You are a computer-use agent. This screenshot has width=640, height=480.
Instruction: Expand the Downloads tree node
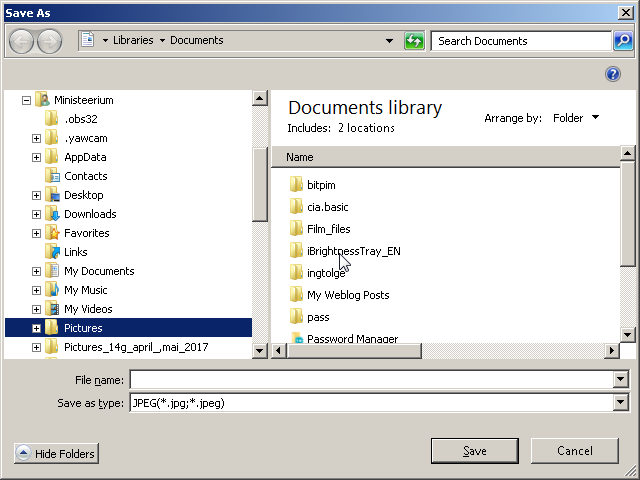tap(36, 214)
